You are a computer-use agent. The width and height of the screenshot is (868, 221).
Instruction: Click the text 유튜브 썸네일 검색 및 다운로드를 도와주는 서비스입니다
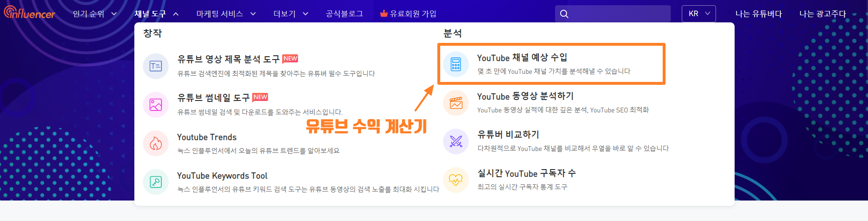pos(260,112)
